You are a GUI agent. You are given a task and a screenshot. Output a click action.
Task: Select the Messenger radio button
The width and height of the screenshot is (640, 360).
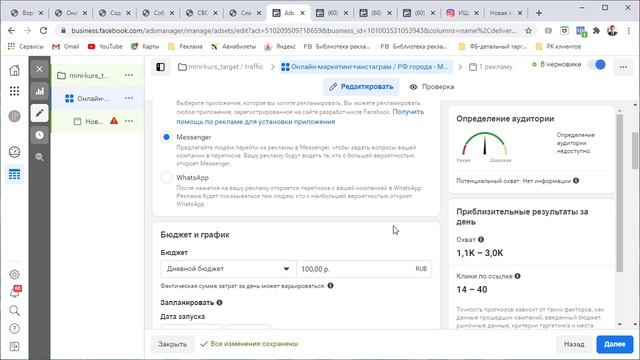(x=166, y=137)
